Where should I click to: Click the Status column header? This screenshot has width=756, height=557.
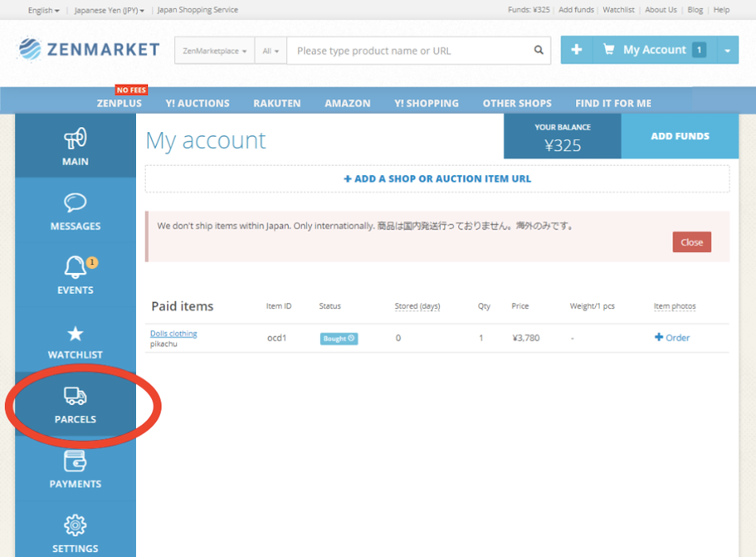click(330, 307)
